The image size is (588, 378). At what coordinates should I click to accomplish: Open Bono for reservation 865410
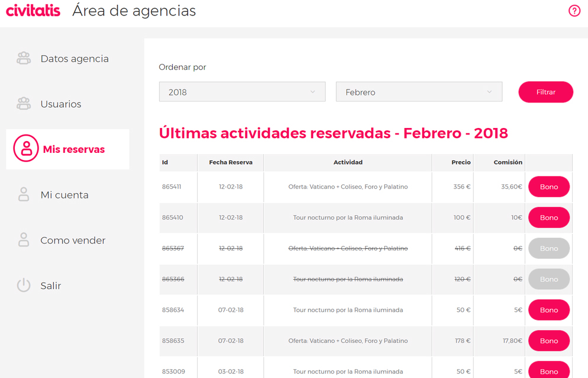coord(548,217)
